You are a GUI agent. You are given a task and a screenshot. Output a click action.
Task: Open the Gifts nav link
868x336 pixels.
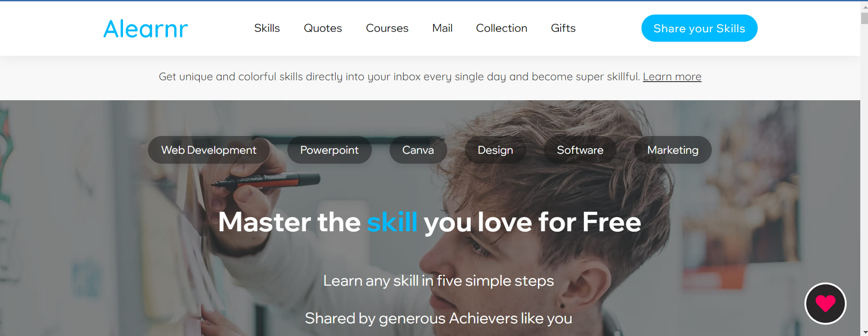tap(563, 28)
